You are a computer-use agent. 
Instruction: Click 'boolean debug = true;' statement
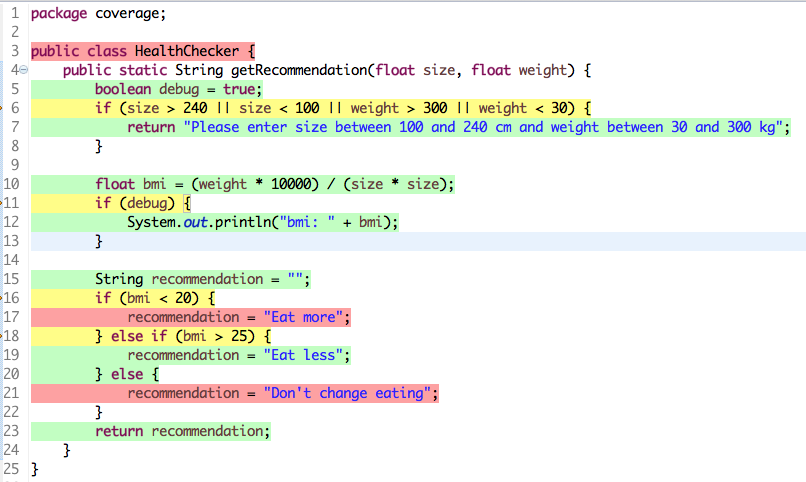(178, 89)
